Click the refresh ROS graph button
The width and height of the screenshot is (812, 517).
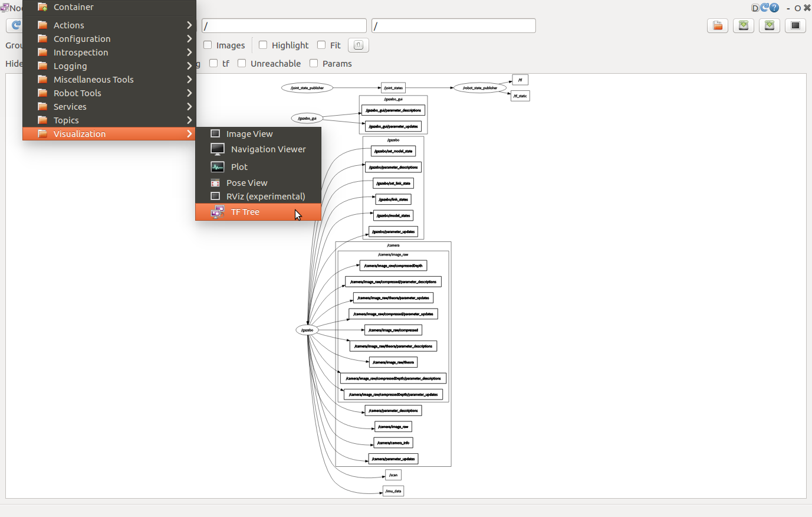click(15, 25)
